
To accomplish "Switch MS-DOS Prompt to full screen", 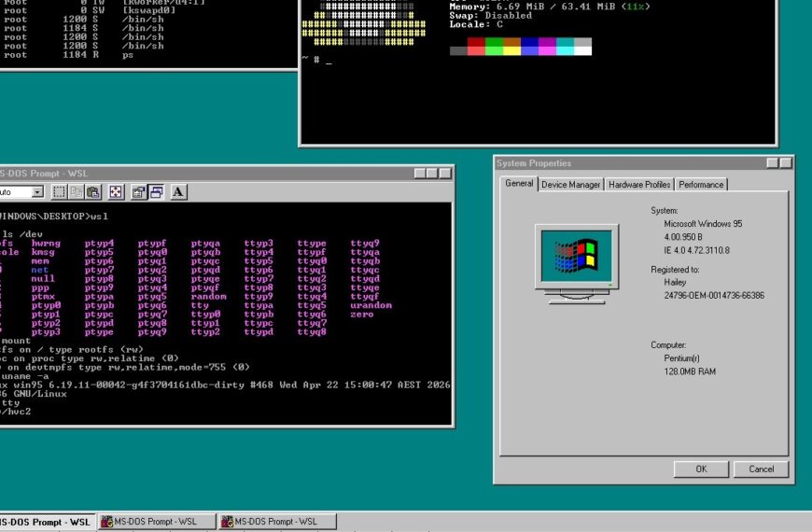I will point(116,192).
